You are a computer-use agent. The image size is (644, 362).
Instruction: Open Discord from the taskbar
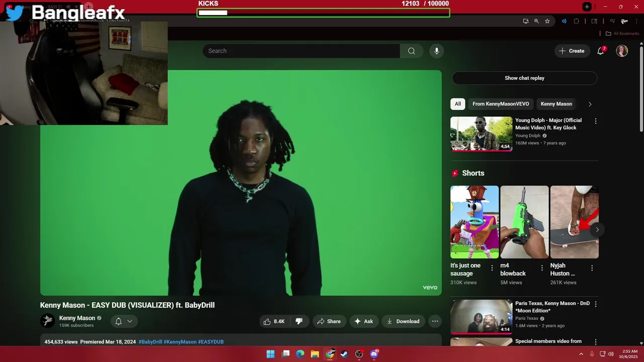coord(374,354)
